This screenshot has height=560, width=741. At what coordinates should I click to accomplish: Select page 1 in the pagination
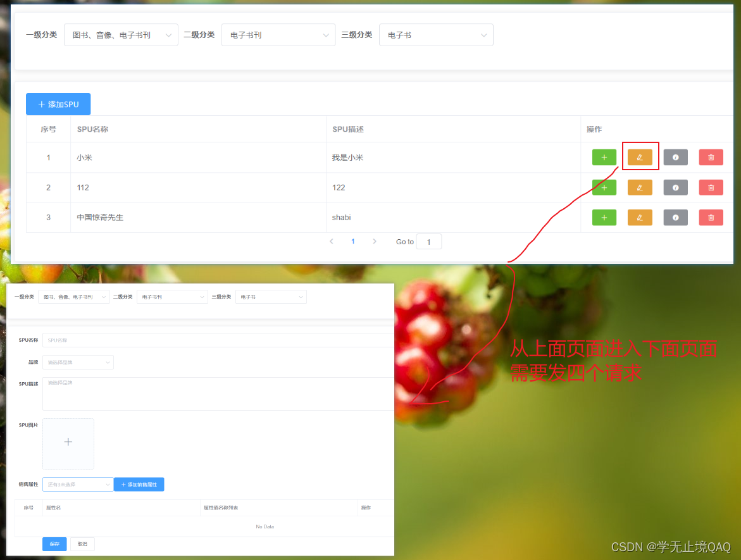click(352, 241)
